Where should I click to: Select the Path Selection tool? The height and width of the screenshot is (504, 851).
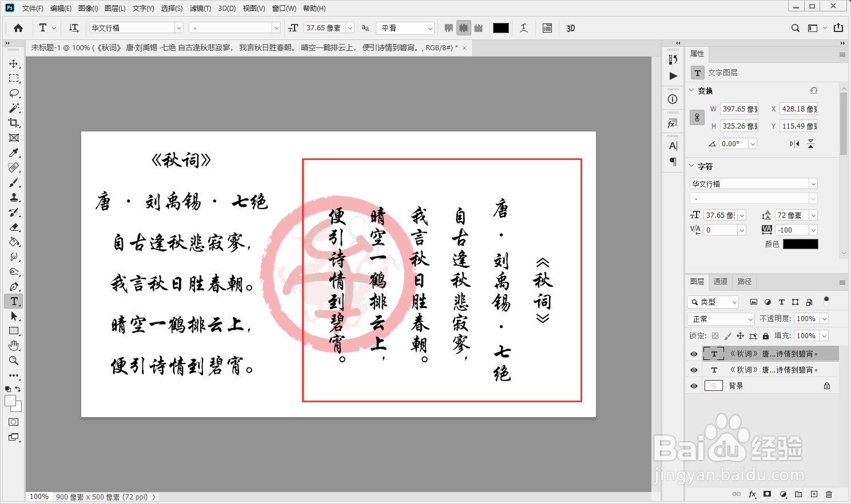pos(14,316)
